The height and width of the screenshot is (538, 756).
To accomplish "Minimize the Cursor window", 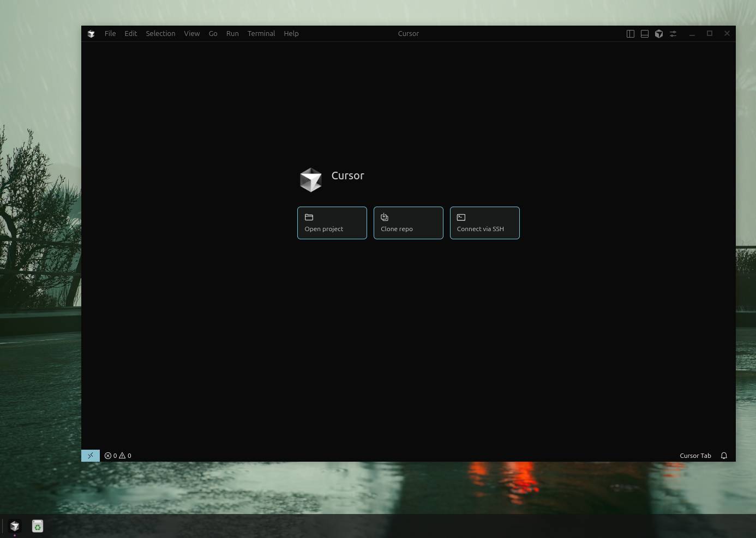I will click(x=692, y=34).
